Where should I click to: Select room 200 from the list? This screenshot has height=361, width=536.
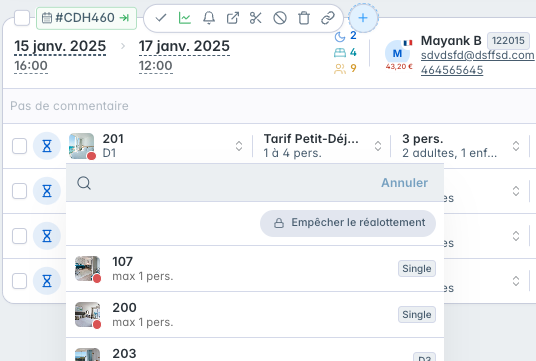click(x=255, y=315)
